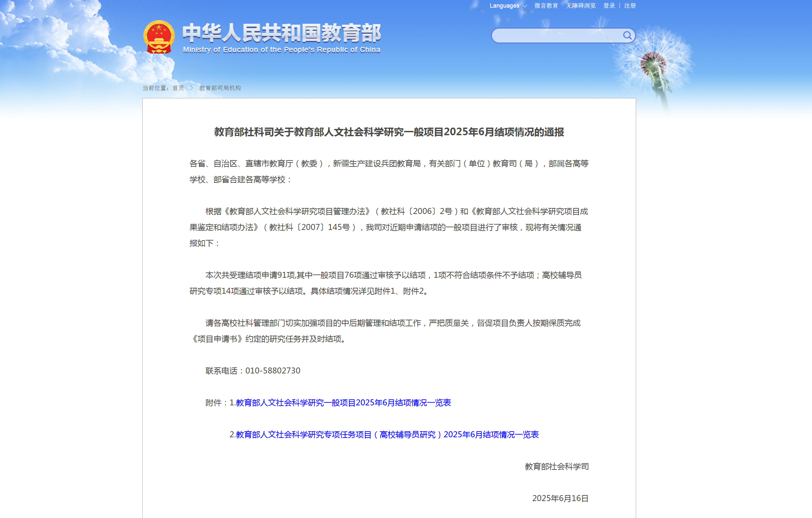
Task: Click the publication date 2025年6月16日
Action: [560, 498]
